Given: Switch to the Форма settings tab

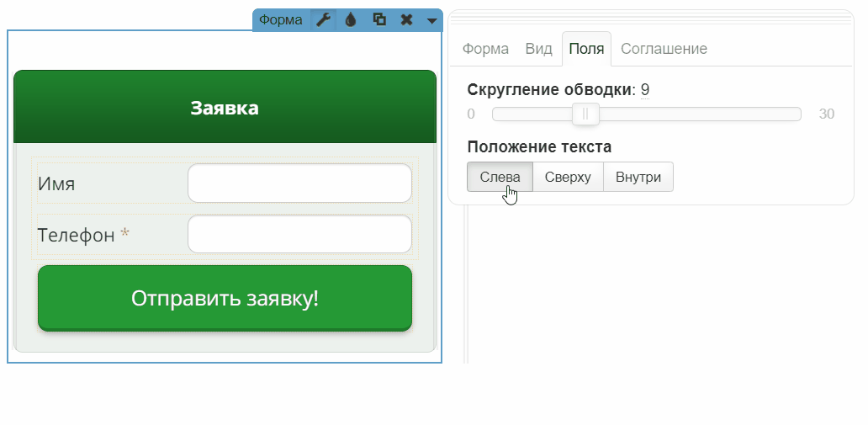Looking at the screenshot, I should point(485,49).
